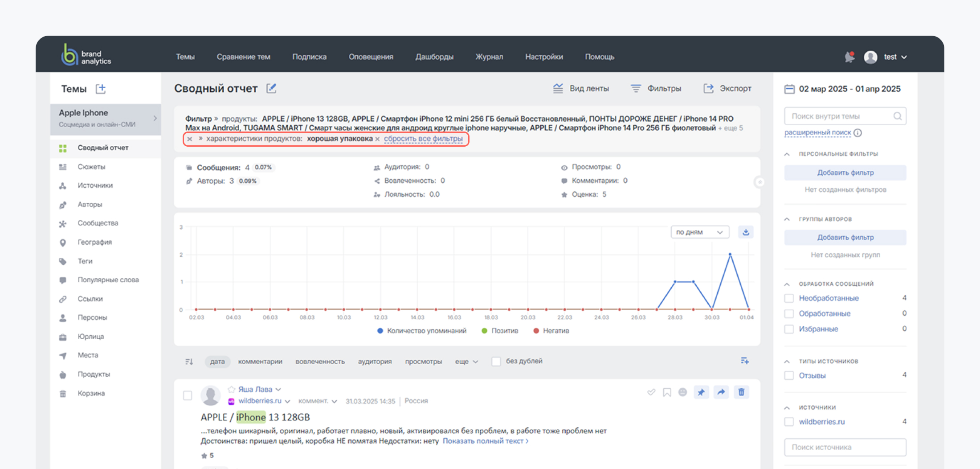
Task: Set tonality of Яша Лава message
Action: (682, 392)
